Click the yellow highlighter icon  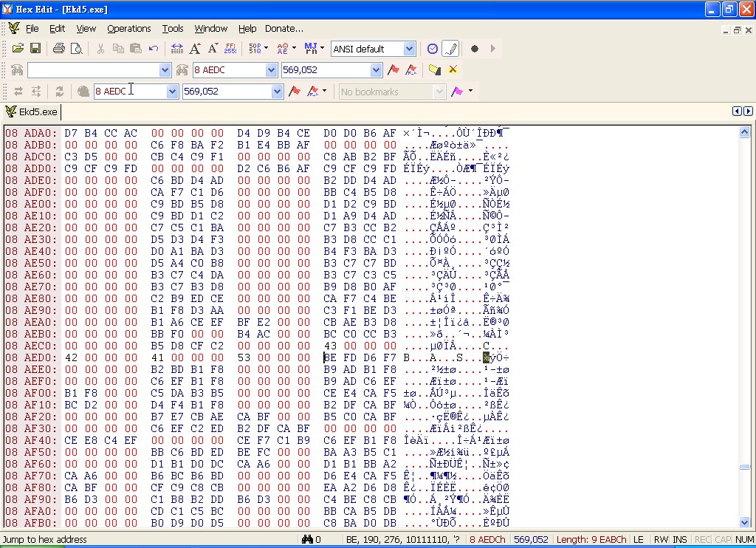click(x=434, y=70)
